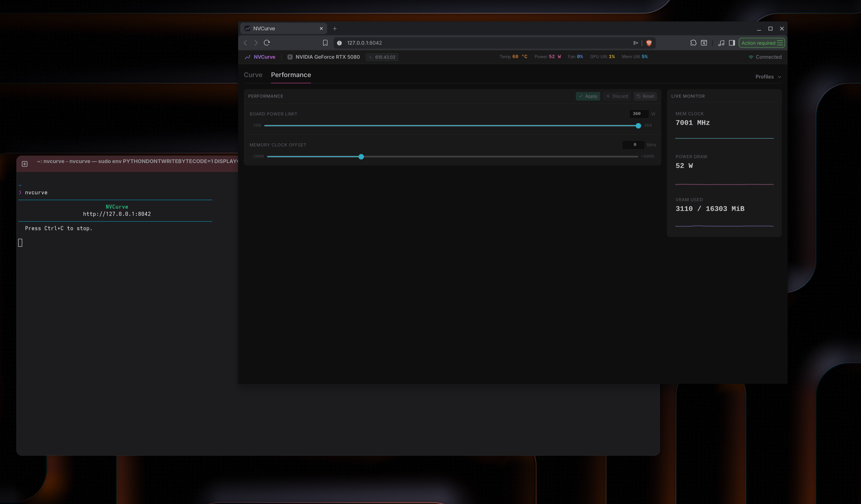Focus the Board Power Limit value field
Viewport: 861px width, 504px height.
[639, 114]
